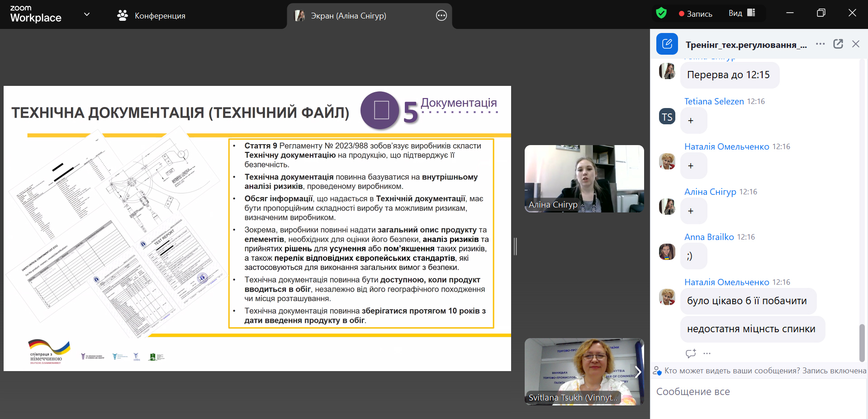Click the Anna Brailko sender name
The image size is (868, 419).
pyautogui.click(x=709, y=237)
